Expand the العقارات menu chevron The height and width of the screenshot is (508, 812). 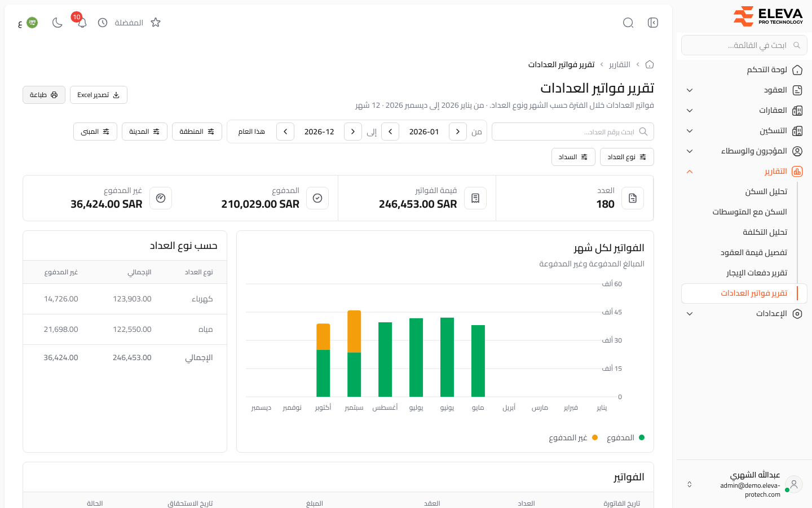click(690, 111)
